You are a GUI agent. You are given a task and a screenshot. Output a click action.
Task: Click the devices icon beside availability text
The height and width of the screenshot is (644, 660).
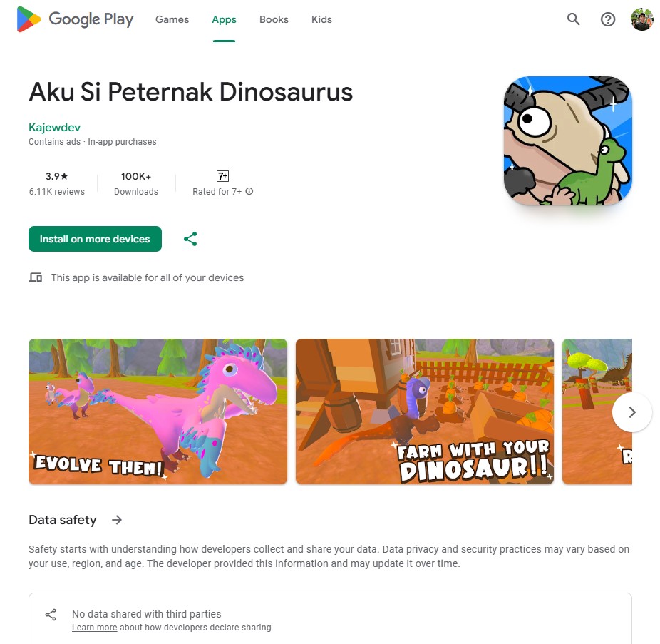(x=36, y=277)
